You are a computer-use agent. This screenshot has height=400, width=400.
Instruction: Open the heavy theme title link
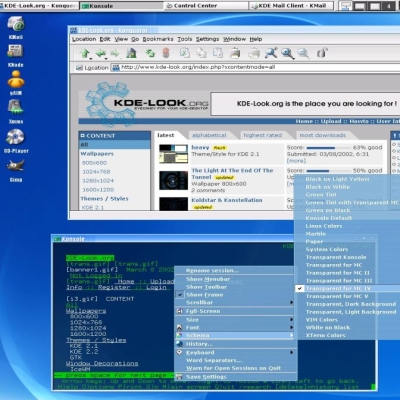coord(200,147)
